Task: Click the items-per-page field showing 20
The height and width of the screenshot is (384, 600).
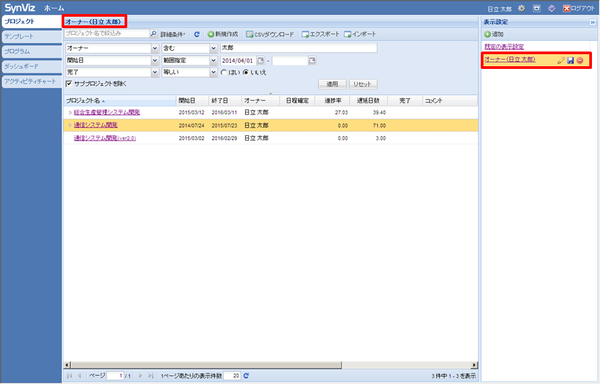Action: (x=232, y=376)
